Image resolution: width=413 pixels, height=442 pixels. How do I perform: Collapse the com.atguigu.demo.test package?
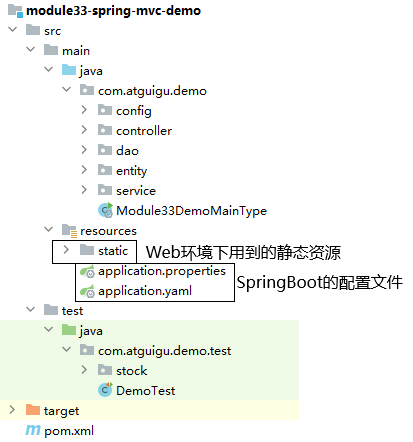pyautogui.click(x=67, y=349)
